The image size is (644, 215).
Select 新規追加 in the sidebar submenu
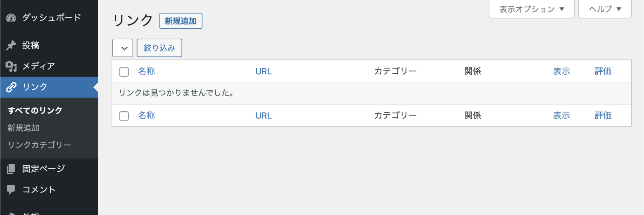click(x=23, y=128)
